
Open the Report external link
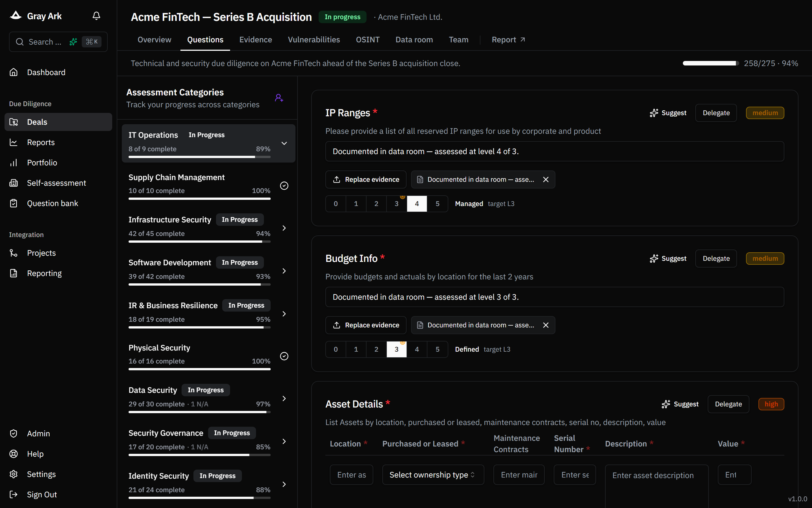[x=508, y=40]
